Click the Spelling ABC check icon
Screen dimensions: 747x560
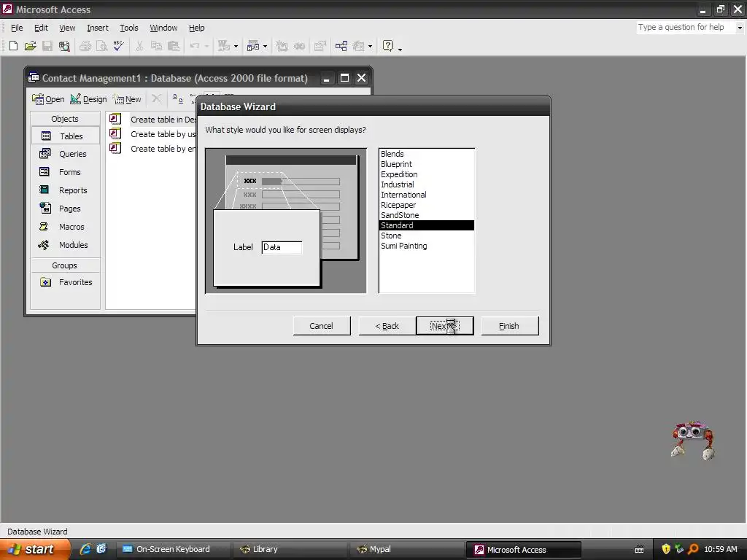pos(119,46)
